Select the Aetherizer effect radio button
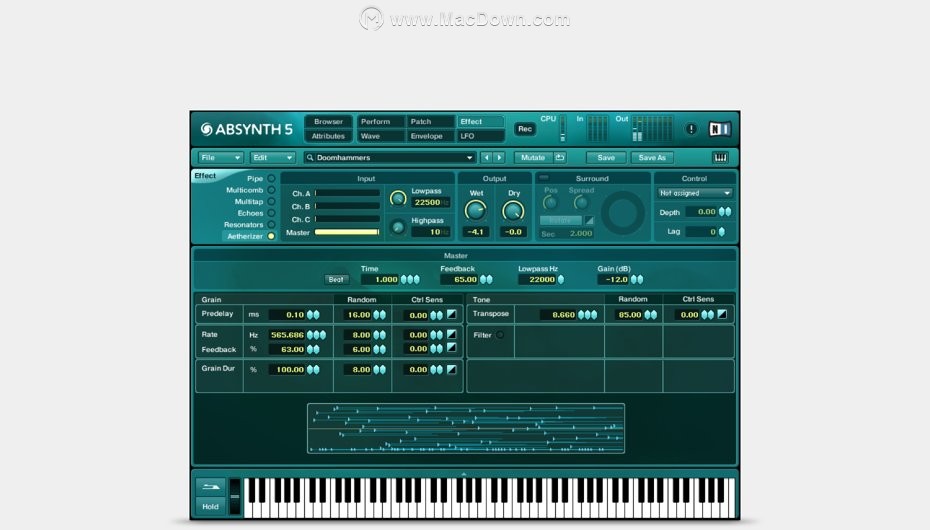930x530 pixels. tap(271, 236)
